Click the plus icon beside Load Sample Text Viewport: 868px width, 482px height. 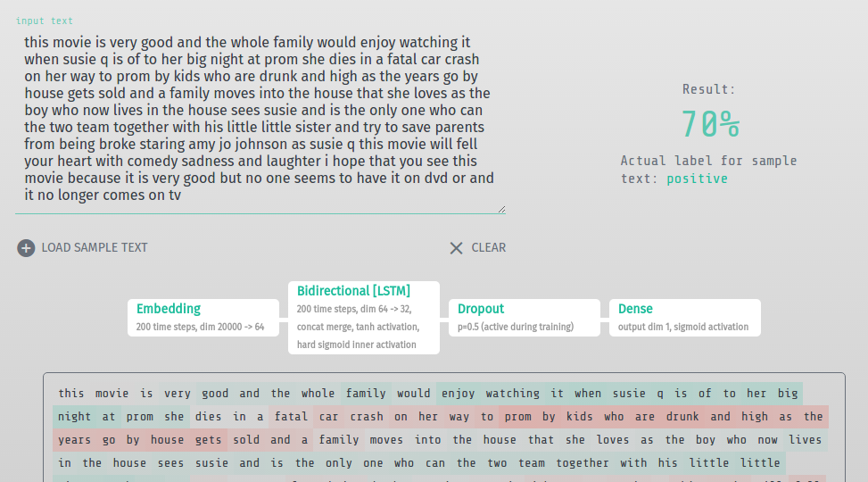click(26, 248)
